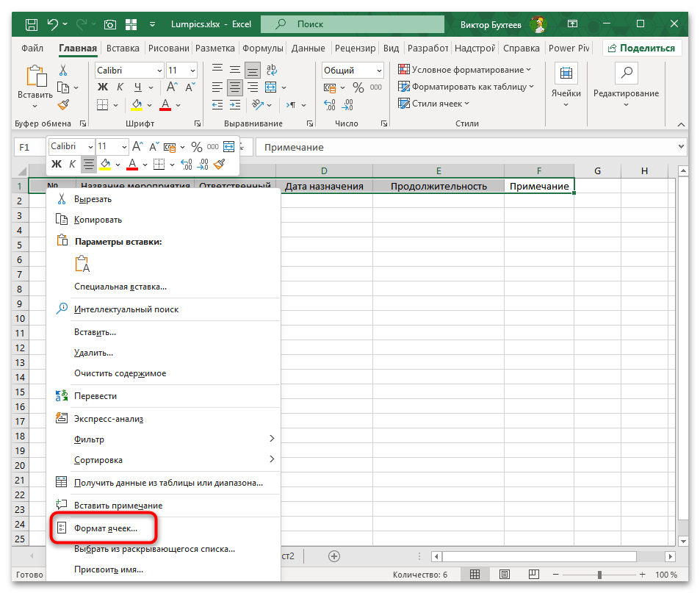
Task: Select Формат ячеек context menu item
Action: coord(163,528)
